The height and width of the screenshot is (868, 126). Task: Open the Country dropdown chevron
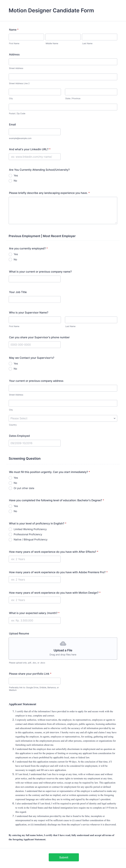point(114,418)
